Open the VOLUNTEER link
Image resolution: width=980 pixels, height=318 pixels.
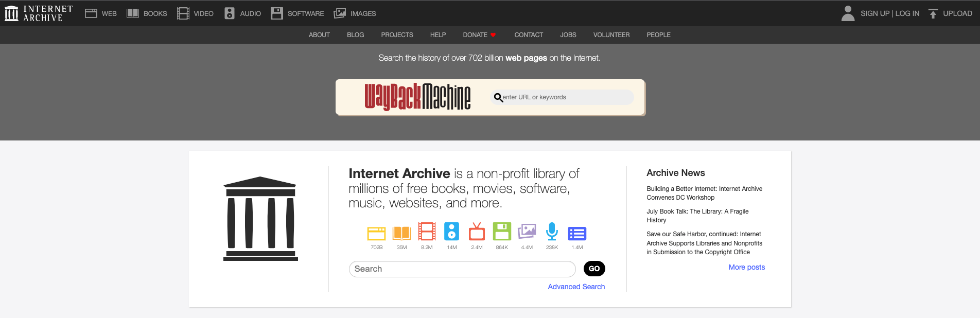611,35
